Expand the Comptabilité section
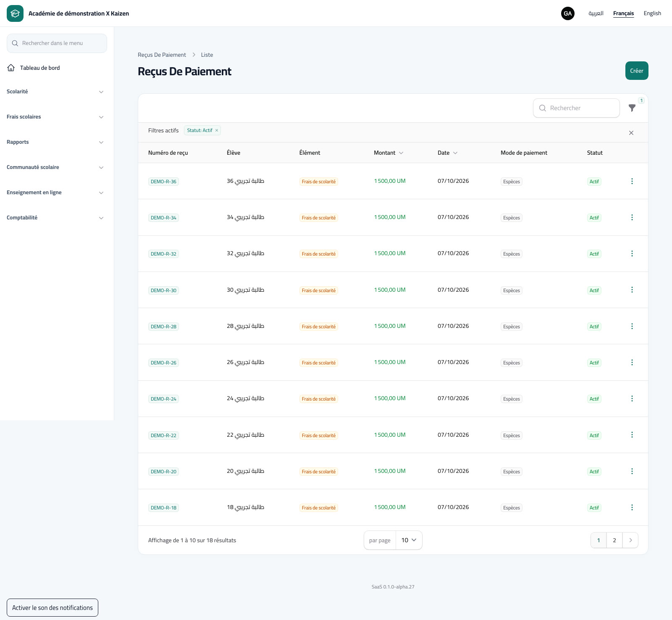 (x=55, y=218)
